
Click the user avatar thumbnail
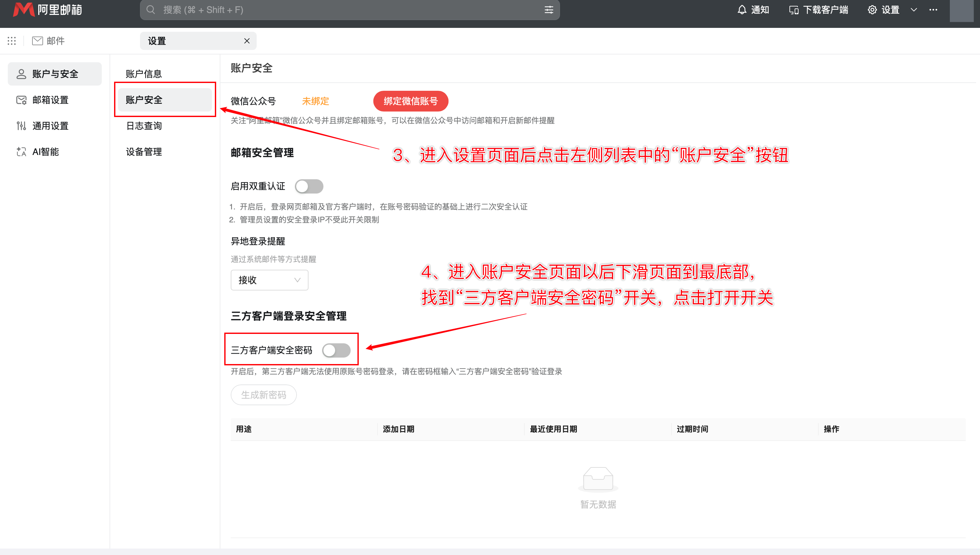[x=961, y=11]
